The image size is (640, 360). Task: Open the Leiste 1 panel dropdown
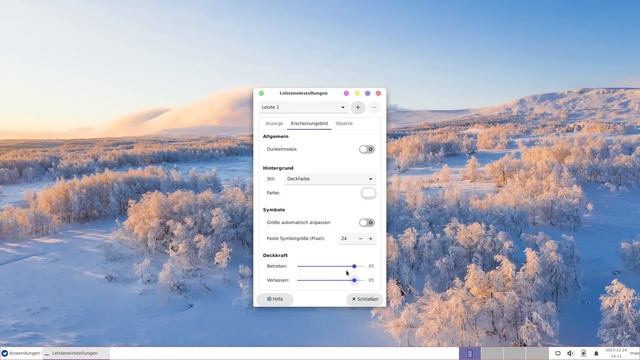click(x=303, y=107)
